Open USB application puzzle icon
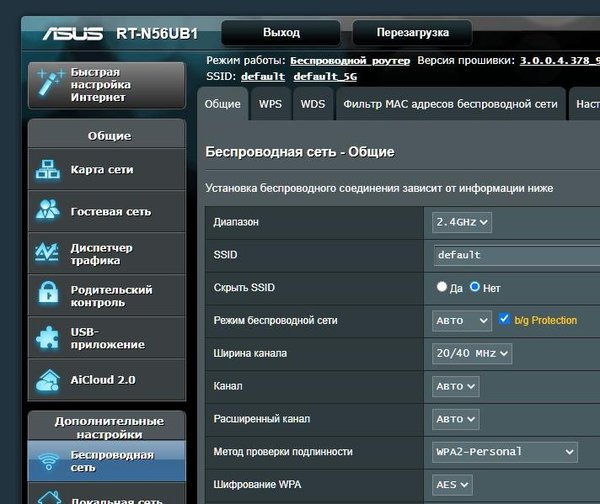Screen dimensions: 600x504 coord(48,338)
